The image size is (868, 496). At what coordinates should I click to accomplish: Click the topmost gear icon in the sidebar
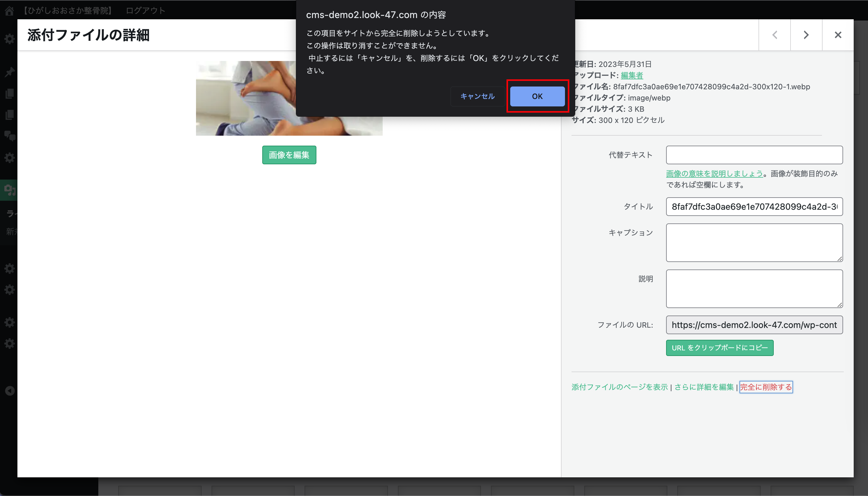pos(10,39)
